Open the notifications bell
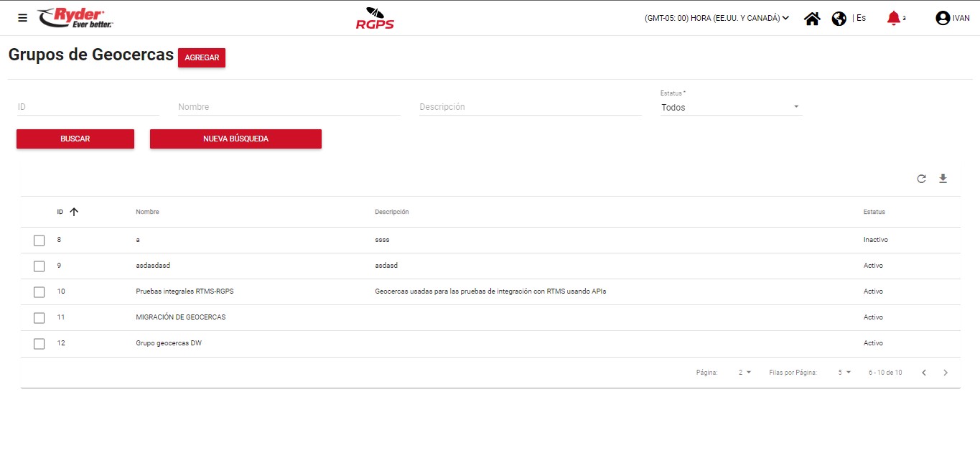This screenshot has height=471, width=980. click(893, 19)
